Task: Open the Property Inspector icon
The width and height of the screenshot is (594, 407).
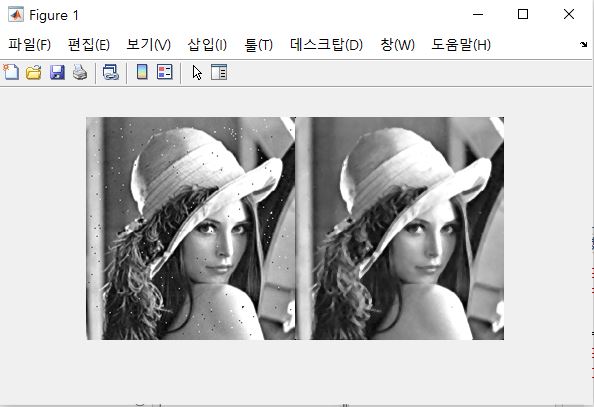Action: 219,72
